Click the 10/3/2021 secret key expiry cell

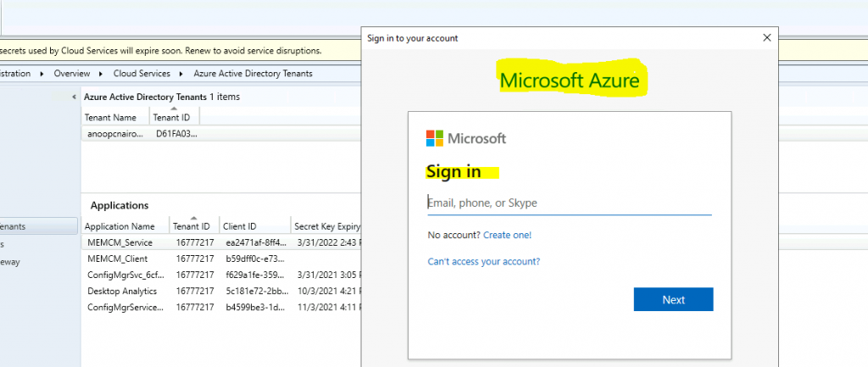coord(329,292)
